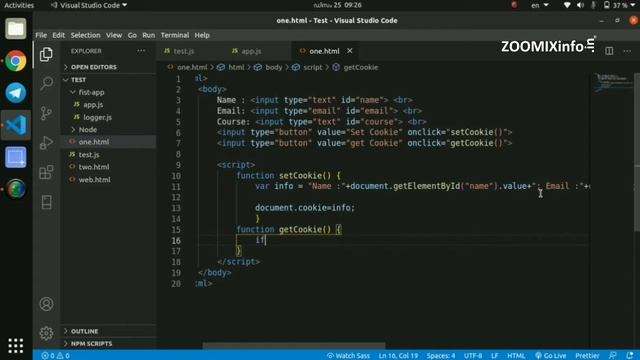Close the one.html tab

point(350,51)
